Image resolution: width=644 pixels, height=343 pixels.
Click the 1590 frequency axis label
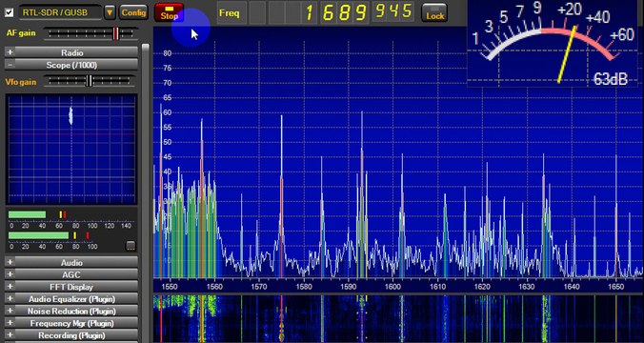349,287
